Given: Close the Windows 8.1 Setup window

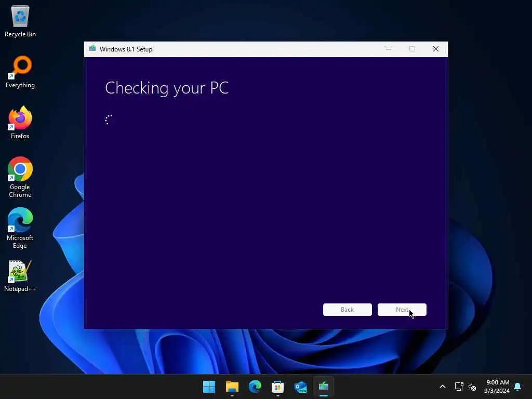Looking at the screenshot, I should 436,49.
